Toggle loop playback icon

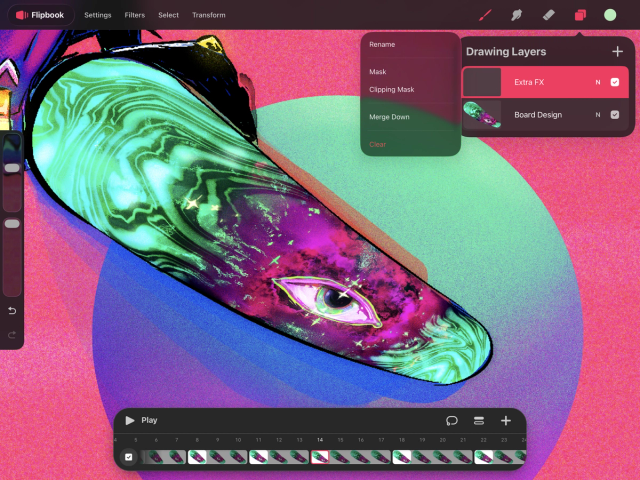(x=451, y=420)
